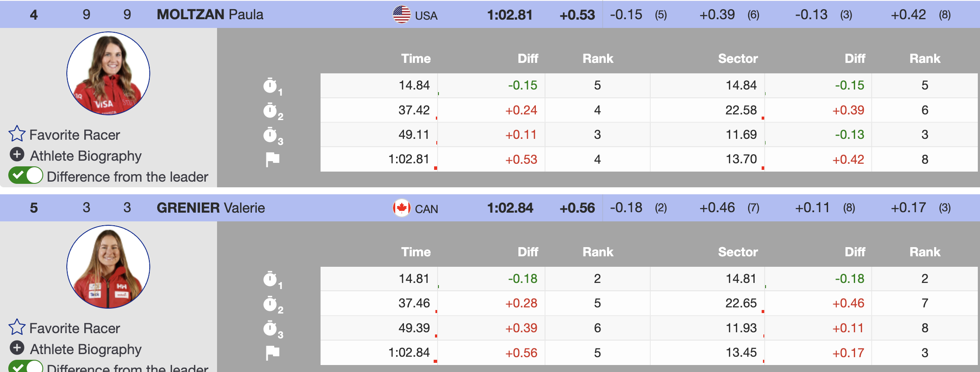Click Paula Moltzan's profile photo
Viewport: 980px width, 372px height.
(x=108, y=73)
